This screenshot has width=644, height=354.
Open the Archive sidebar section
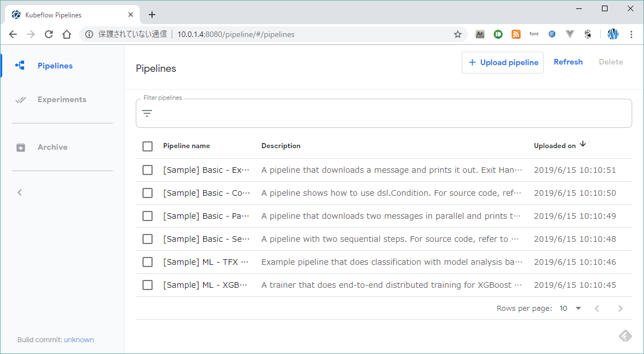(53, 147)
